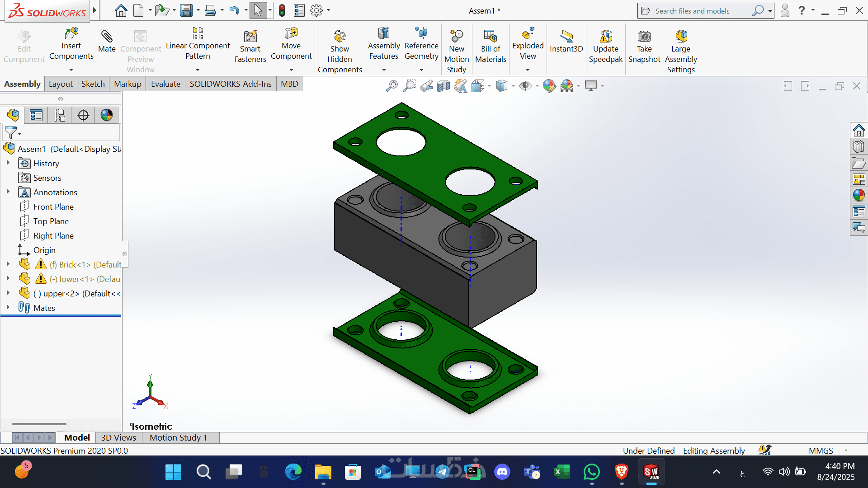The height and width of the screenshot is (488, 868).
Task: Toggle Instant3D mode
Action: [566, 37]
